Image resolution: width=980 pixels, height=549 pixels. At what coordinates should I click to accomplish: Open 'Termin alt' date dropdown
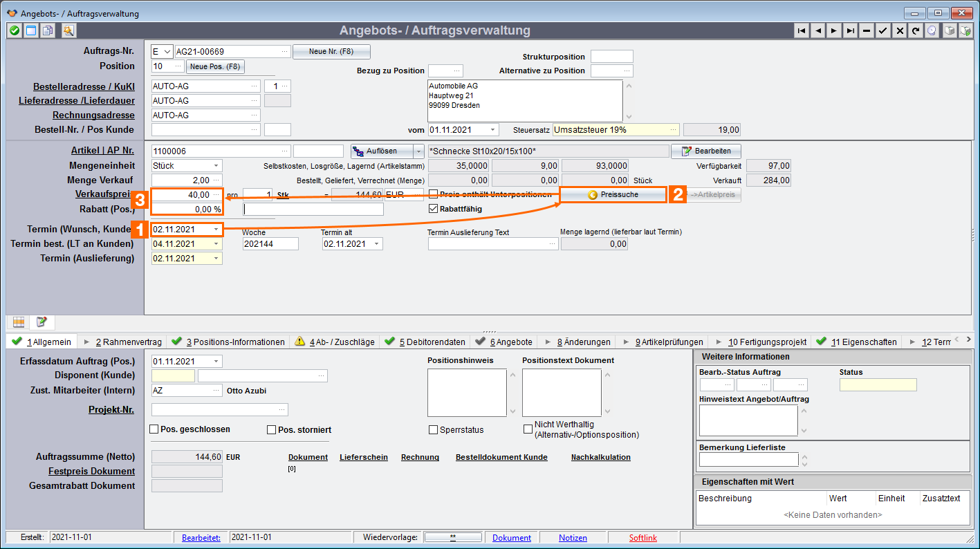click(x=377, y=243)
